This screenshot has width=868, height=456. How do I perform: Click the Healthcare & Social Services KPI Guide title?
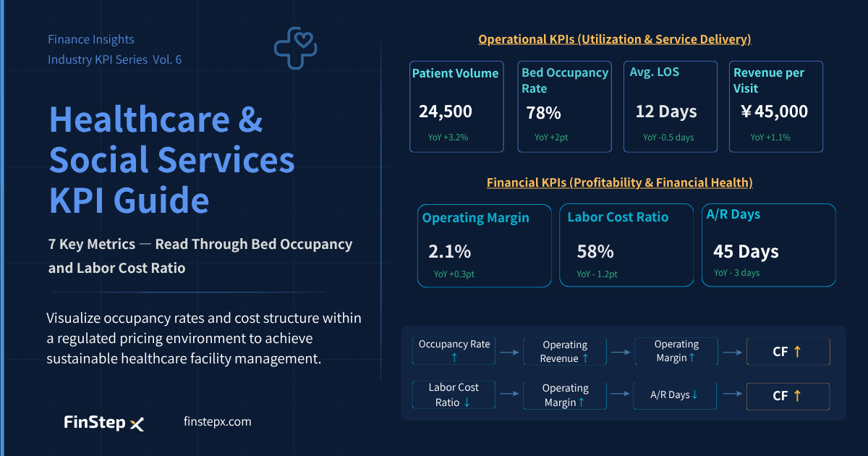(x=172, y=159)
